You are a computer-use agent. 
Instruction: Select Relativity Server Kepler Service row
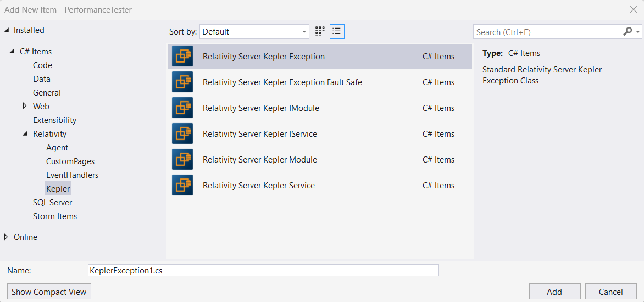[320, 186]
